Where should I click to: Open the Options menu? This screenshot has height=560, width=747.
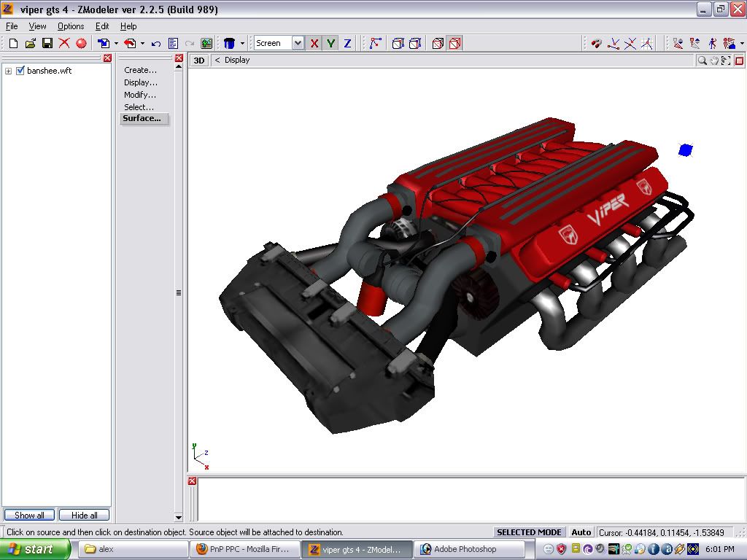click(71, 26)
